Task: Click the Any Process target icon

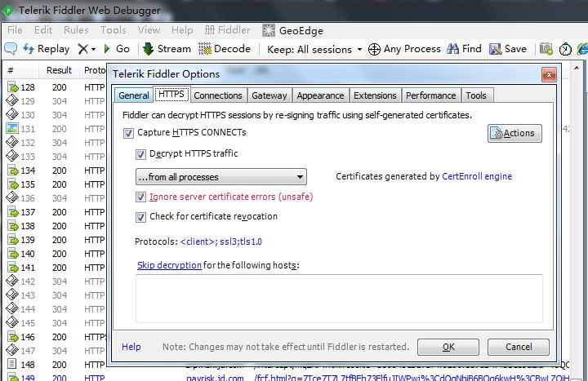Action: coord(374,49)
